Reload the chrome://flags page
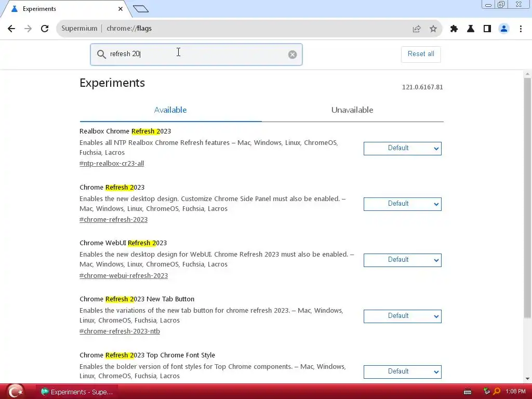The image size is (532, 399). (x=45, y=29)
